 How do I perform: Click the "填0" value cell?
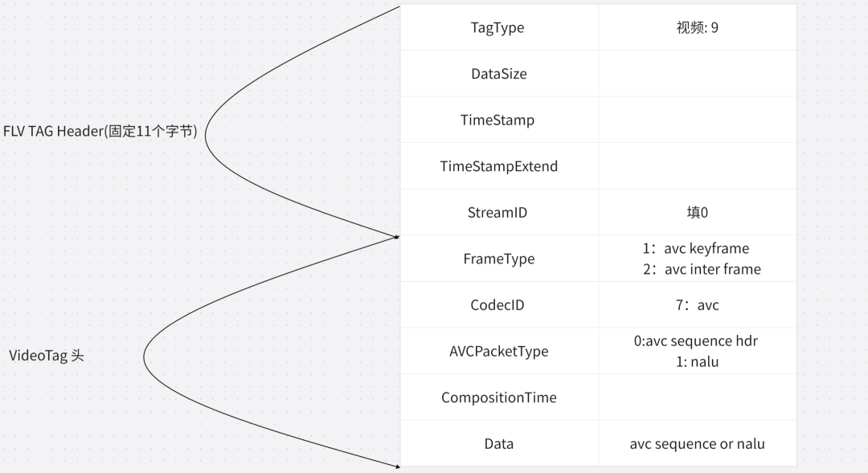point(697,213)
